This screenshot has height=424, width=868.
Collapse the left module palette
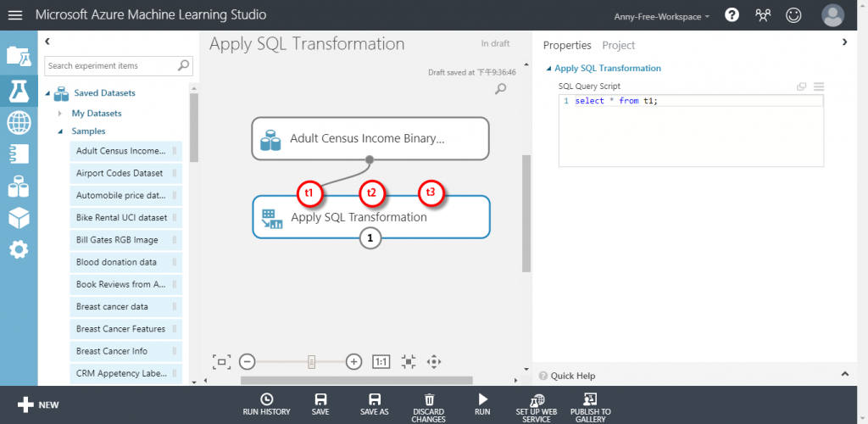click(47, 42)
